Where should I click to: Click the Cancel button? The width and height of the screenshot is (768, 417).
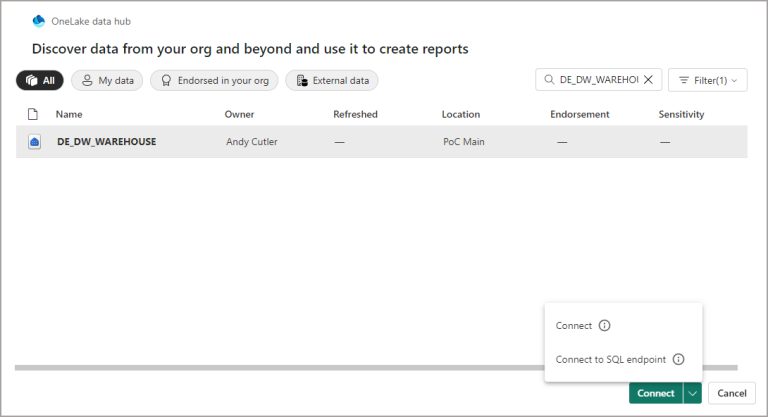tap(732, 394)
